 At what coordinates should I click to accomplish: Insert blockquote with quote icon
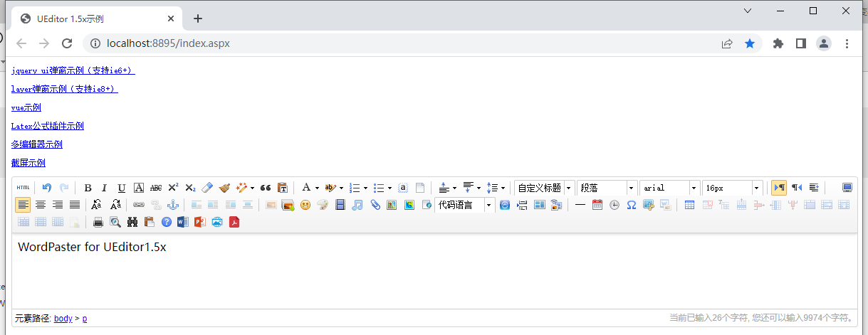click(x=266, y=188)
